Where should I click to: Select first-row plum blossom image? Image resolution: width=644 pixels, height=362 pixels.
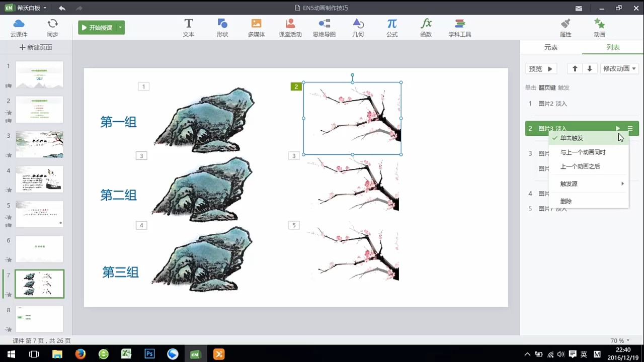click(352, 119)
